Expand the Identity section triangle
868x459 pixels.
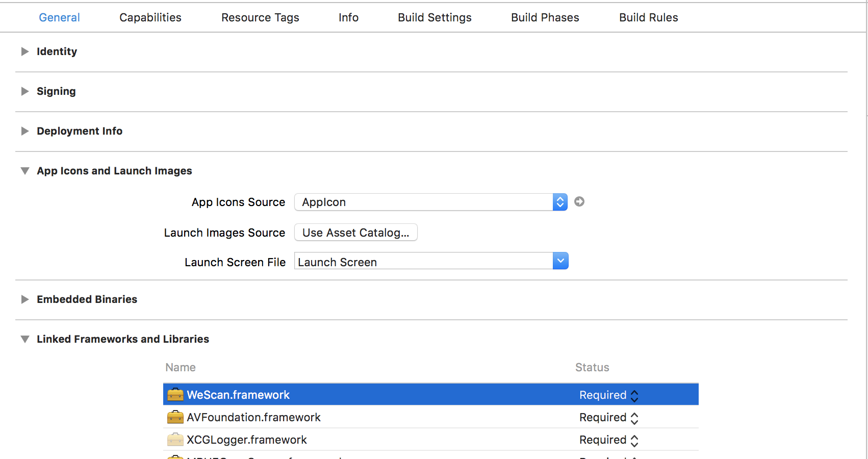[24, 52]
